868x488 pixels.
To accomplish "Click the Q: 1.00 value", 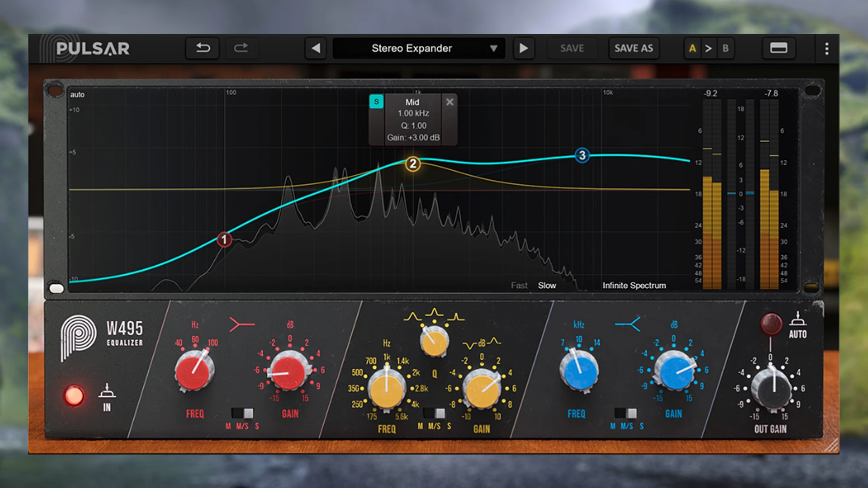I will (x=413, y=126).
